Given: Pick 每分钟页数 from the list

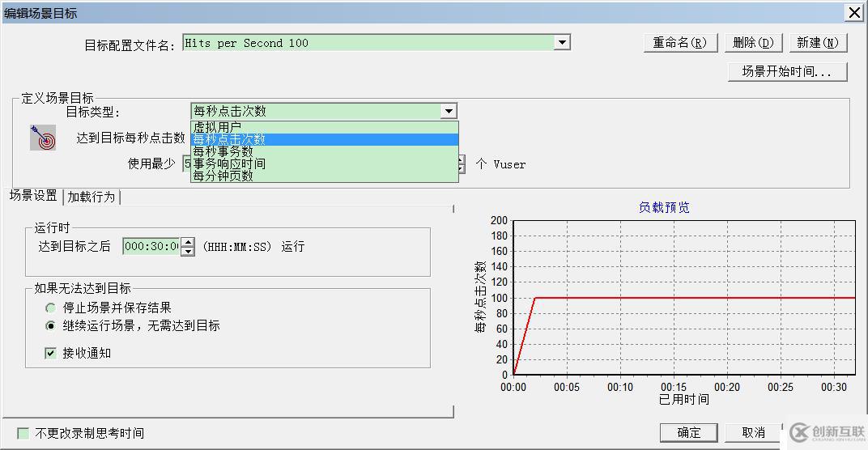Looking at the screenshot, I should pos(325,176).
